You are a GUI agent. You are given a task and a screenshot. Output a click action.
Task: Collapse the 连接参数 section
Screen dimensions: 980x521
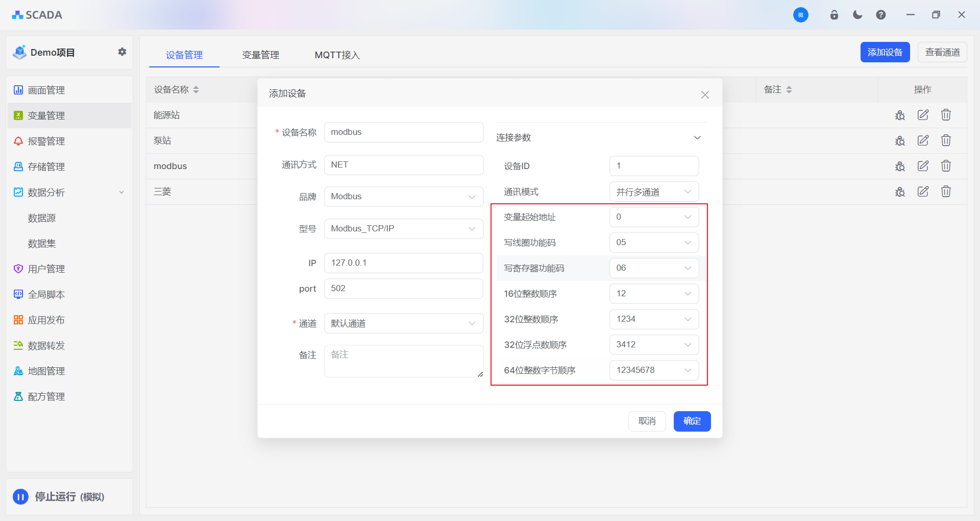697,138
